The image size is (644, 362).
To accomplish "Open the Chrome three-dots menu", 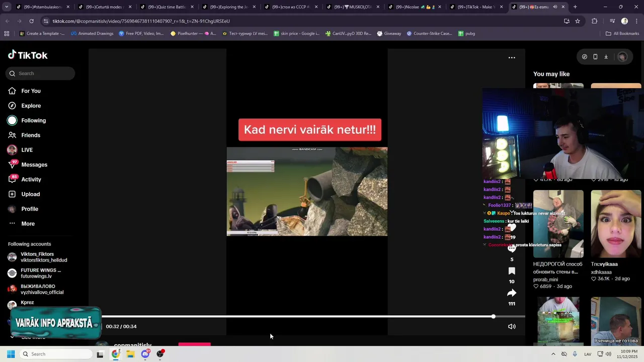I will 636,21.
